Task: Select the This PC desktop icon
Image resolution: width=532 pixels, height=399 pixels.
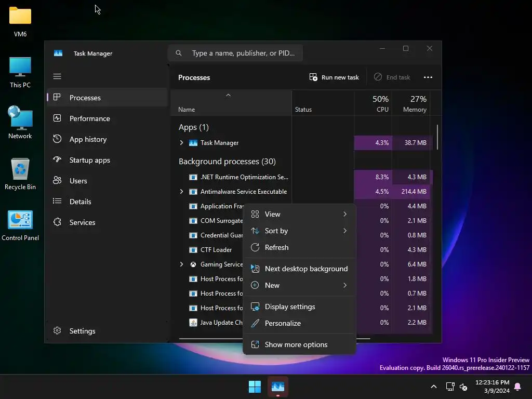Action: click(x=20, y=73)
